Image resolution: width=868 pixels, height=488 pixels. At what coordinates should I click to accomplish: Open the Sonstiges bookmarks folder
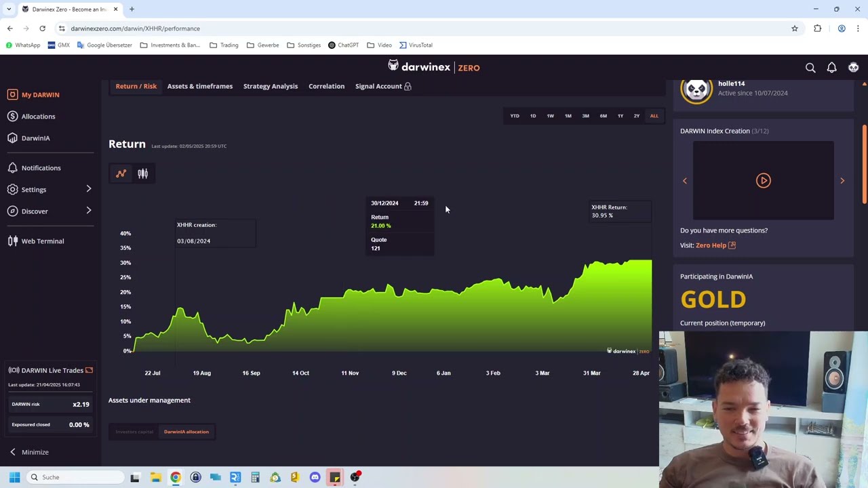coord(304,45)
